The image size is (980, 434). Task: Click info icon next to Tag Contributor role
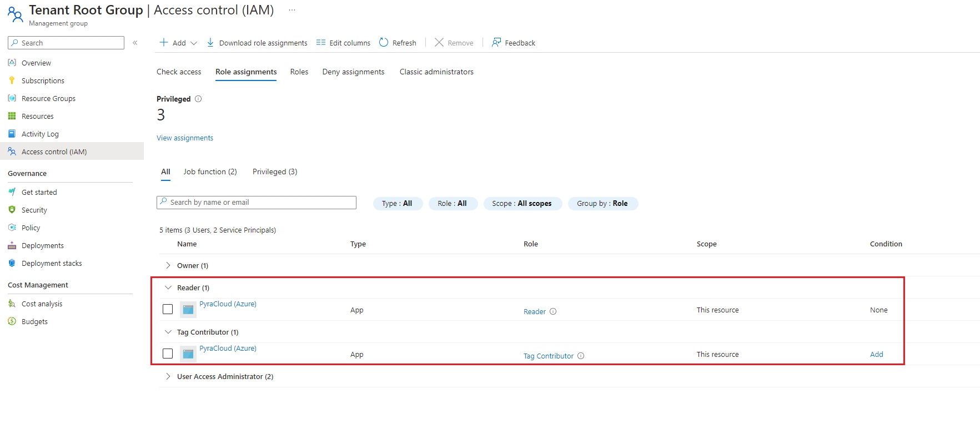581,356
